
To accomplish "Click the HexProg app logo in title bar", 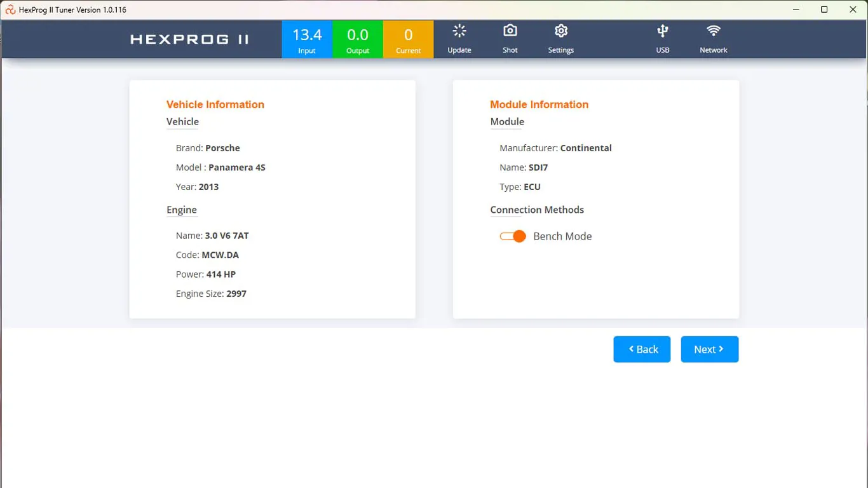I will pyautogui.click(x=10, y=10).
